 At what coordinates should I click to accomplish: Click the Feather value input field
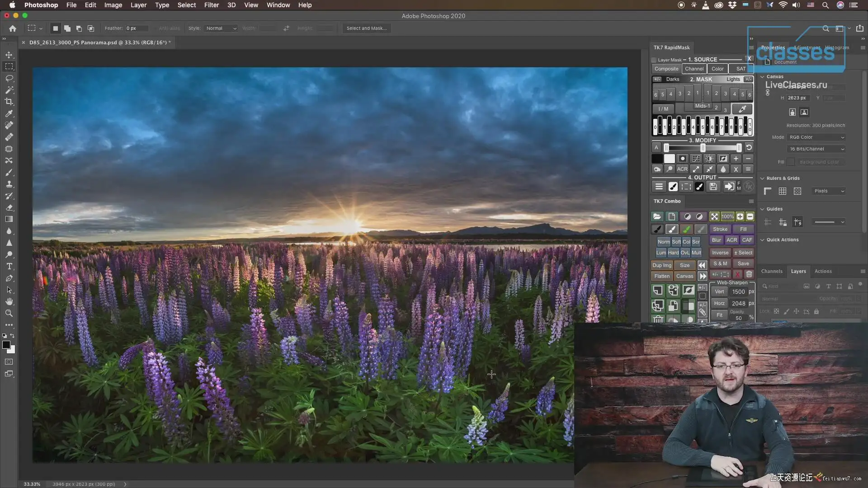pos(137,28)
